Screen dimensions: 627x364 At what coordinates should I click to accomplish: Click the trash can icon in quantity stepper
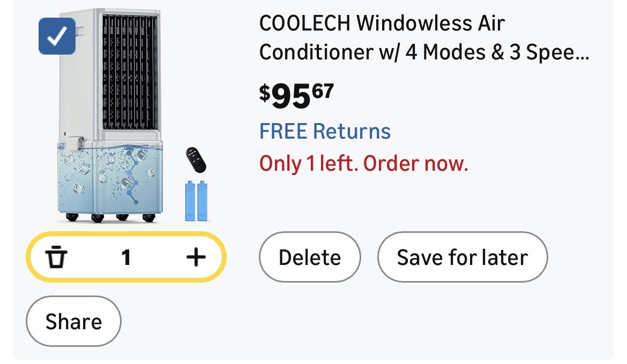pos(56,258)
